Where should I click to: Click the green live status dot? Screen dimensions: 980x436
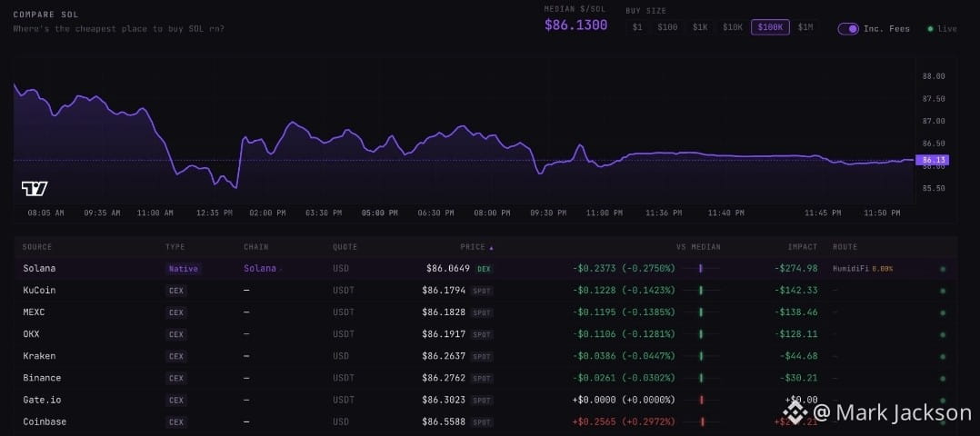point(930,29)
